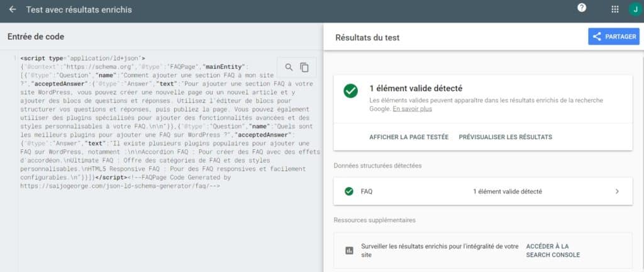The image size is (644, 272).
Task: Click 'Ressources supplémentaires' label
Action: [375, 220]
